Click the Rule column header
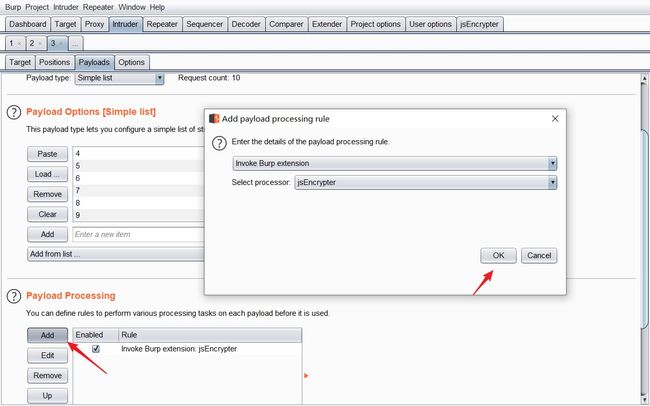 [210, 335]
